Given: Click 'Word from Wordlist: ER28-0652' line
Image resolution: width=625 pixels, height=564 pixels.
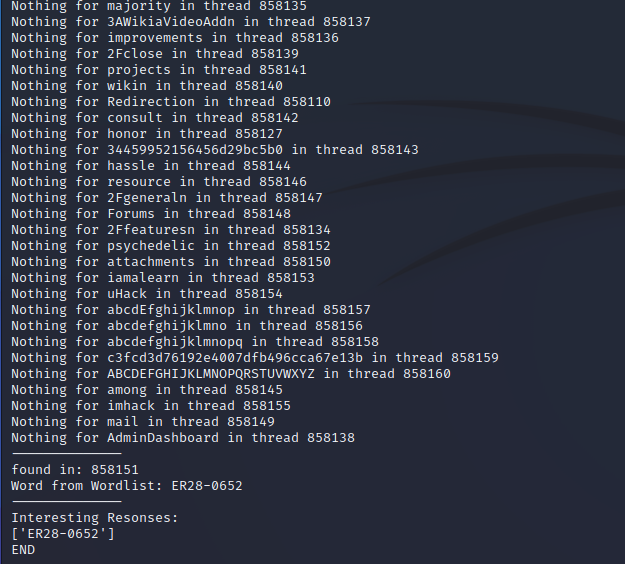Looking at the screenshot, I should click(126, 485).
